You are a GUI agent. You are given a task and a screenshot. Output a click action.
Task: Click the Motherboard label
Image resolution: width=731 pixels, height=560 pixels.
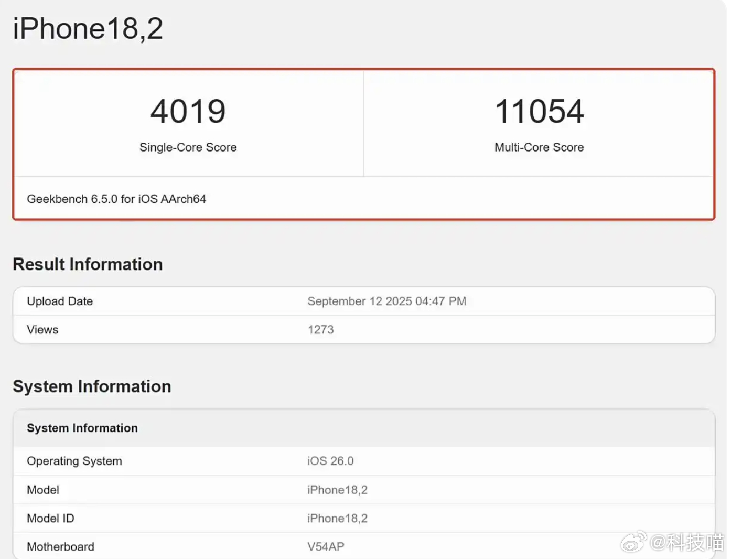[x=60, y=547]
